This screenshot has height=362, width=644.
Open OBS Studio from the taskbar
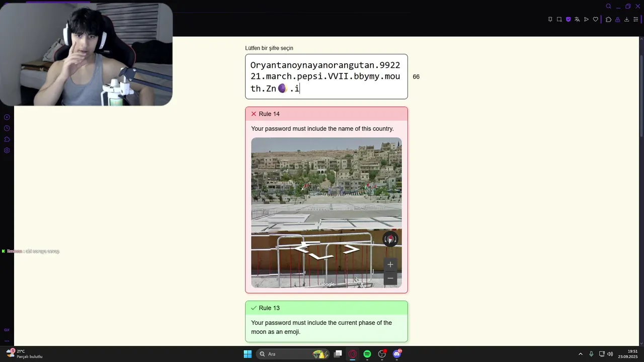point(382,354)
